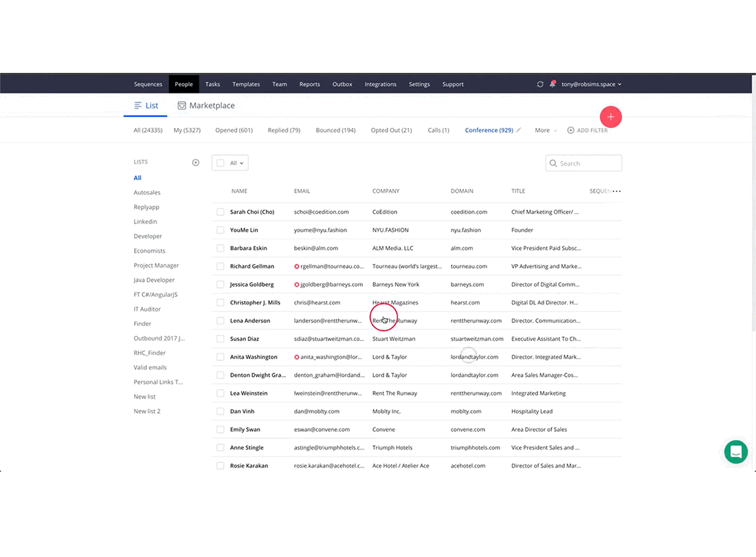Open the New list 2 list

click(x=147, y=411)
